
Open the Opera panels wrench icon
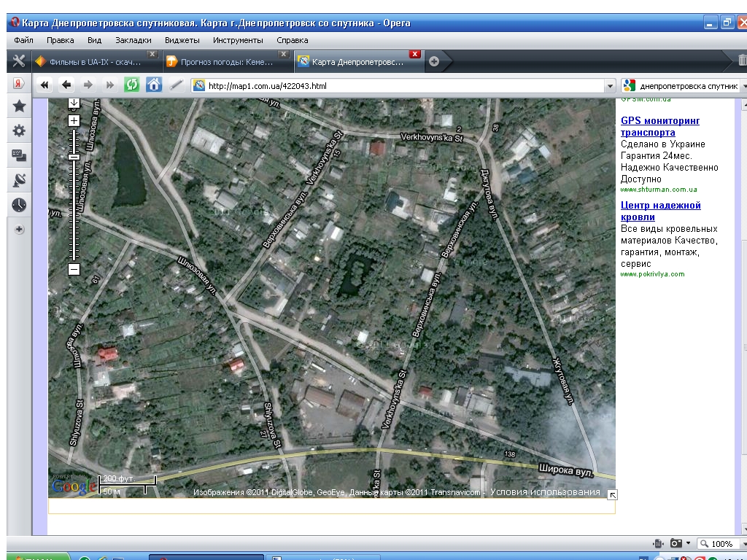[x=19, y=61]
